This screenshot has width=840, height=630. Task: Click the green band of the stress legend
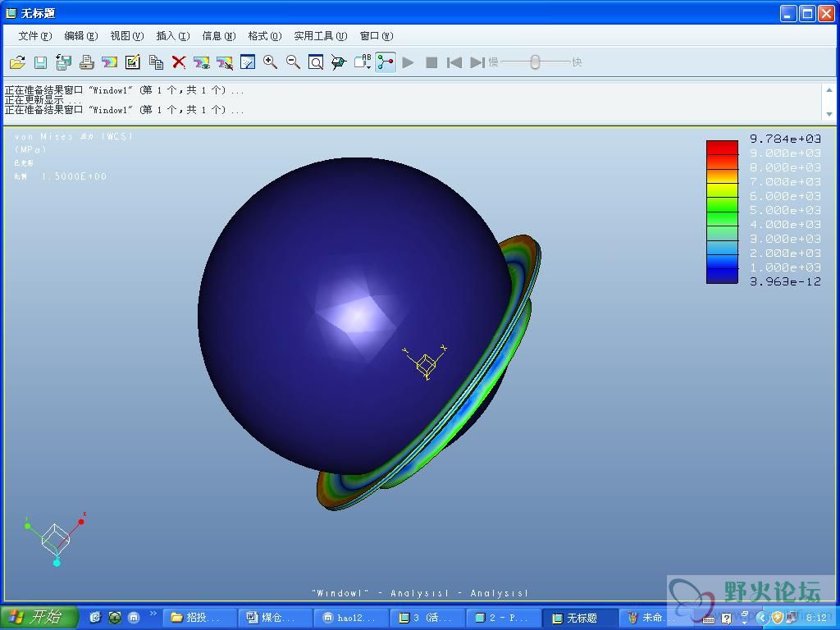click(722, 212)
